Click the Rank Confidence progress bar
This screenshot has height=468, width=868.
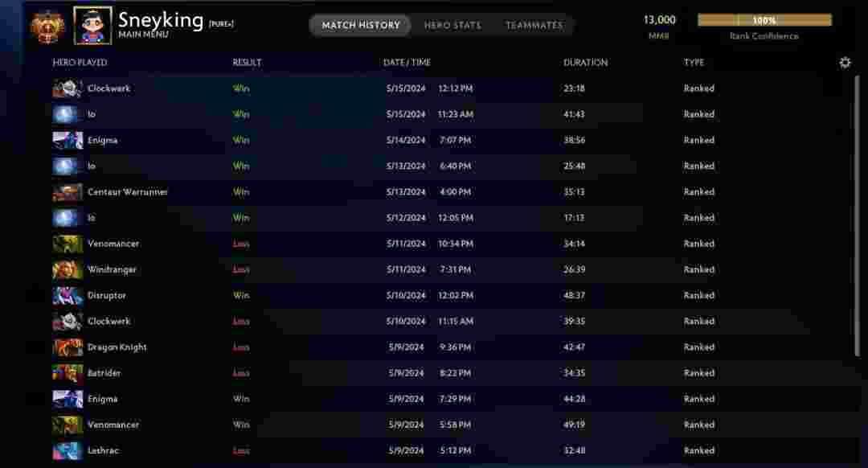[x=764, y=20]
